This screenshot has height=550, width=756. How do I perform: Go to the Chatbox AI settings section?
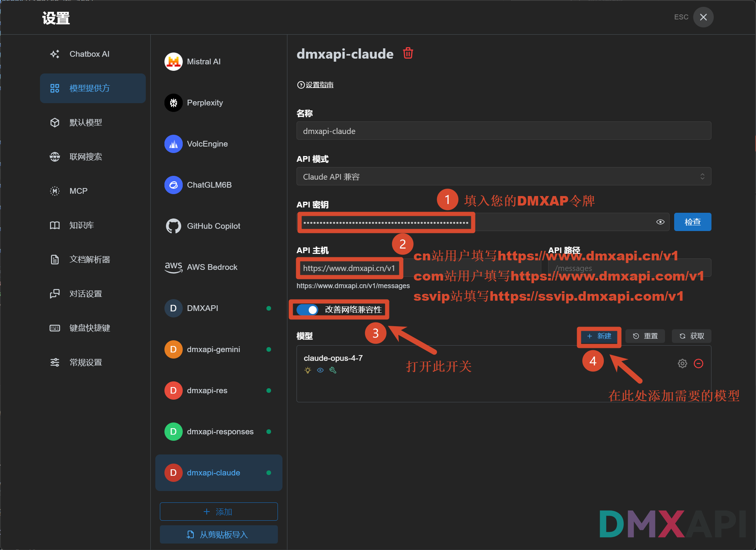[x=93, y=54]
